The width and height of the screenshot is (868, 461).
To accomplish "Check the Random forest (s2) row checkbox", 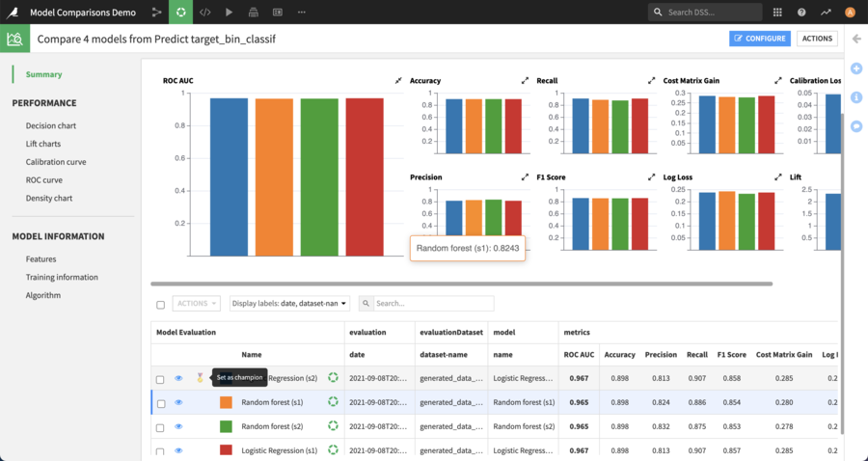I will coord(161,426).
